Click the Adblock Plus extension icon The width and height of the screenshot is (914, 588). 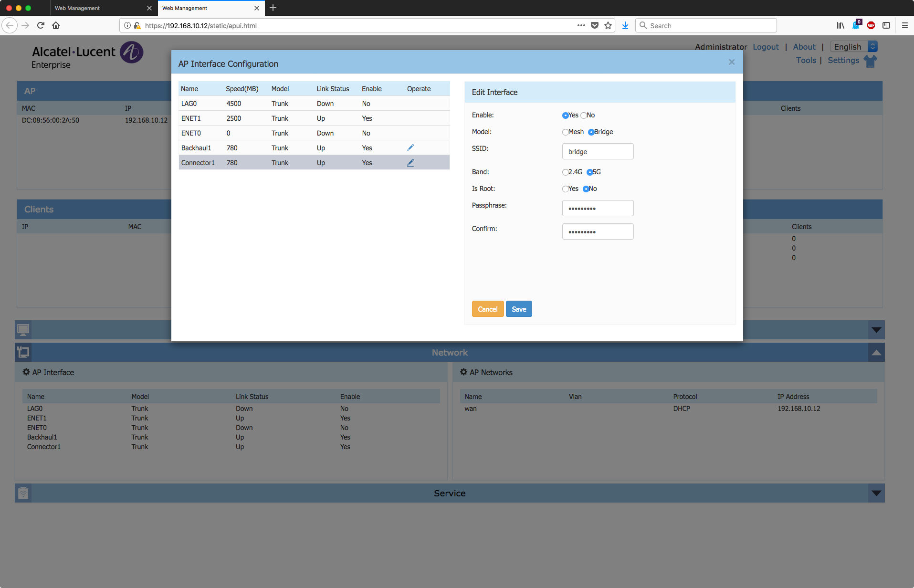pyautogui.click(x=871, y=25)
